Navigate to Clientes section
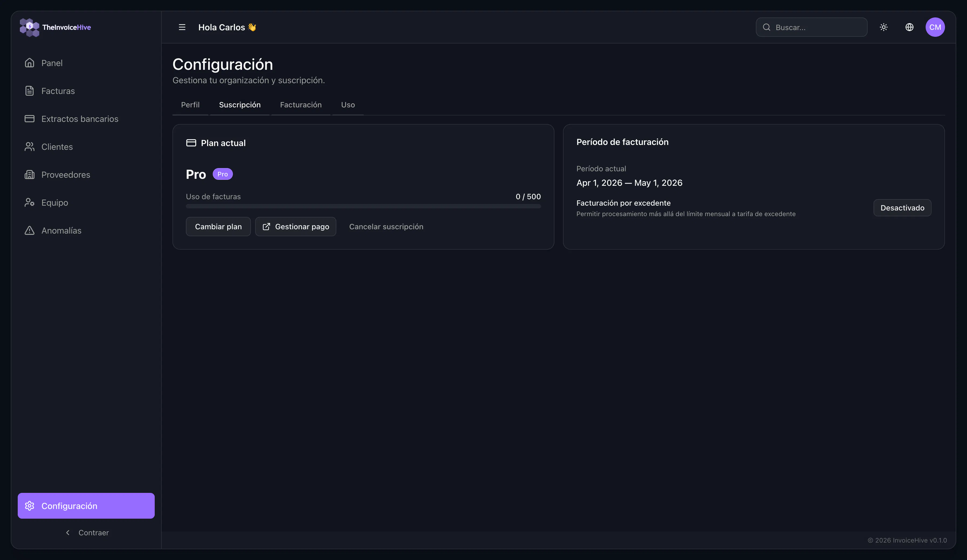 point(86,147)
